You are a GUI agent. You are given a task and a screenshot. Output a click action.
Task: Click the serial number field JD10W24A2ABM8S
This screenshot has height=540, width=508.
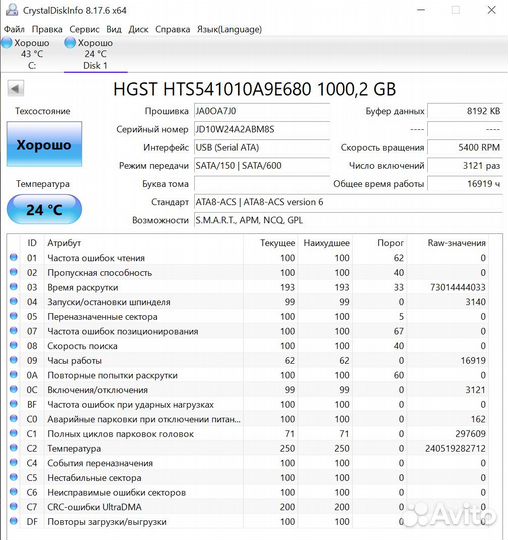pos(262,129)
